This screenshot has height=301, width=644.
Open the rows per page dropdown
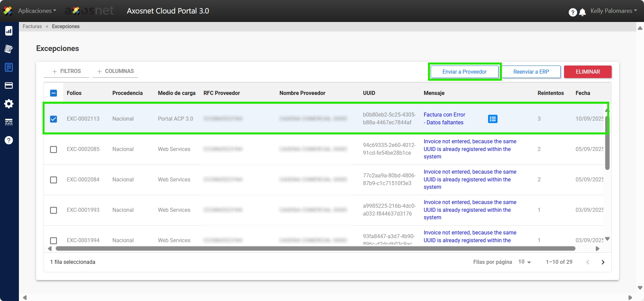pos(525,262)
